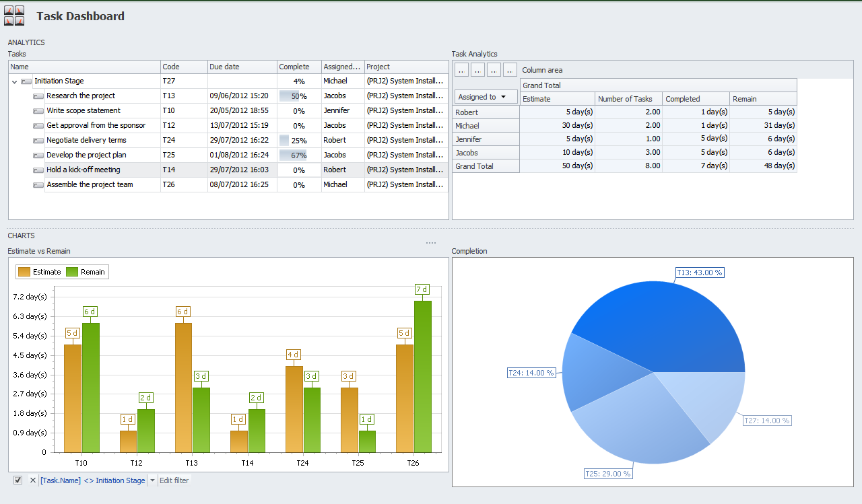Image resolution: width=862 pixels, height=504 pixels.
Task: Click the Task Dashboard chart icon
Action: 14,15
